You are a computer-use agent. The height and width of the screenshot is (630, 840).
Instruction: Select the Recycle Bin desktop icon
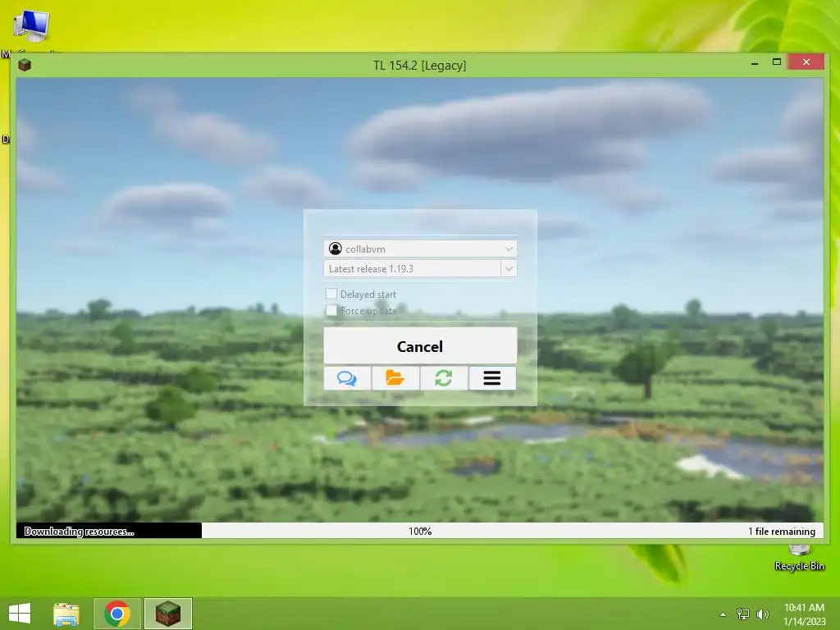(799, 558)
